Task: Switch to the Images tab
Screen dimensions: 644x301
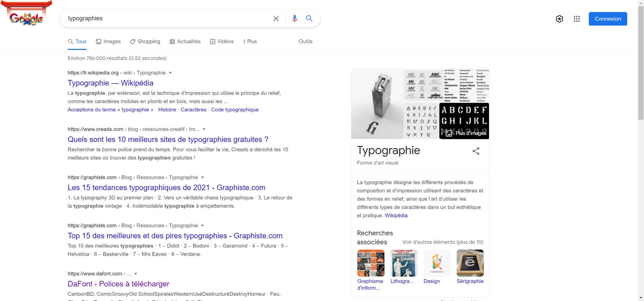Action: pyautogui.click(x=108, y=42)
